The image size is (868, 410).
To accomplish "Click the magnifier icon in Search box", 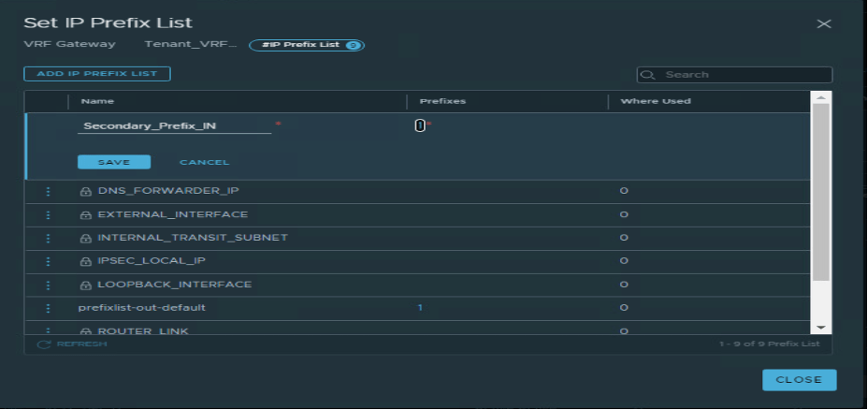I will point(649,75).
